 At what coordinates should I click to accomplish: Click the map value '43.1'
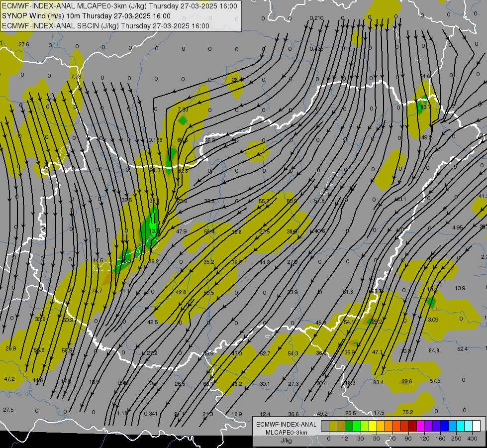pos(400,199)
